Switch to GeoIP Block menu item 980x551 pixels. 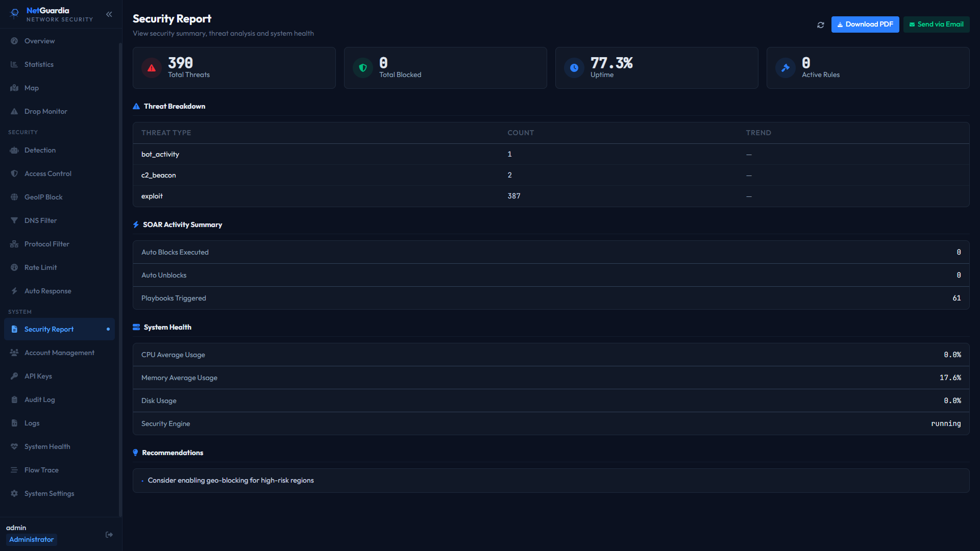click(x=59, y=197)
